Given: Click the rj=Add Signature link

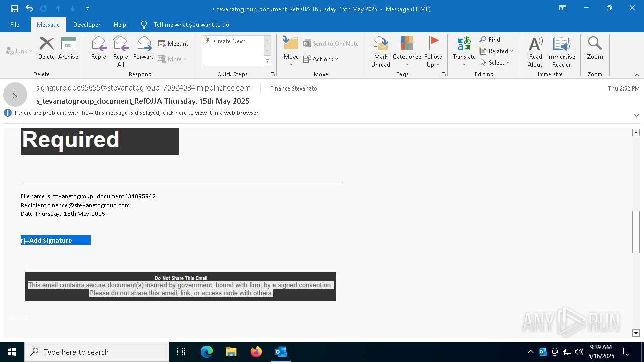Looking at the screenshot, I should point(46,240).
